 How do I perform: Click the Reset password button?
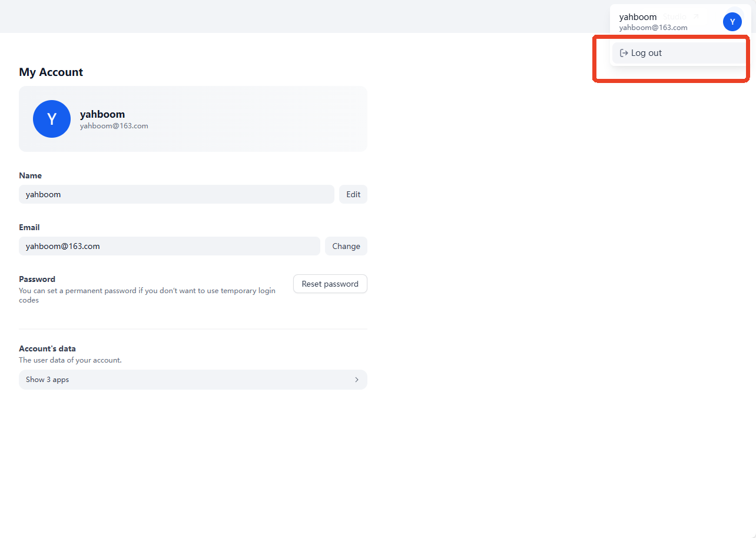[330, 284]
